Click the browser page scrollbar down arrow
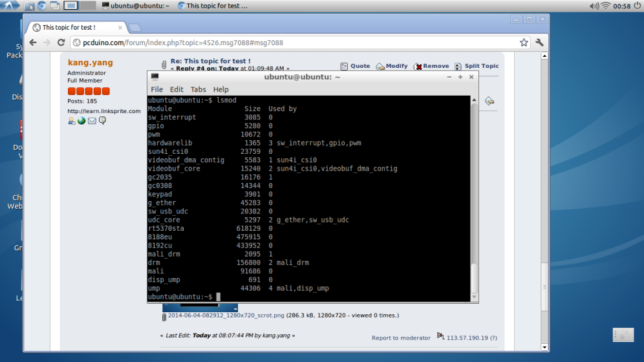 544,347
